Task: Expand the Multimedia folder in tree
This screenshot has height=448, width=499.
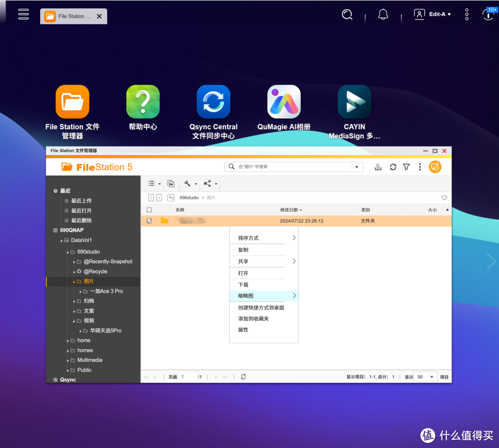Action: pos(67,360)
